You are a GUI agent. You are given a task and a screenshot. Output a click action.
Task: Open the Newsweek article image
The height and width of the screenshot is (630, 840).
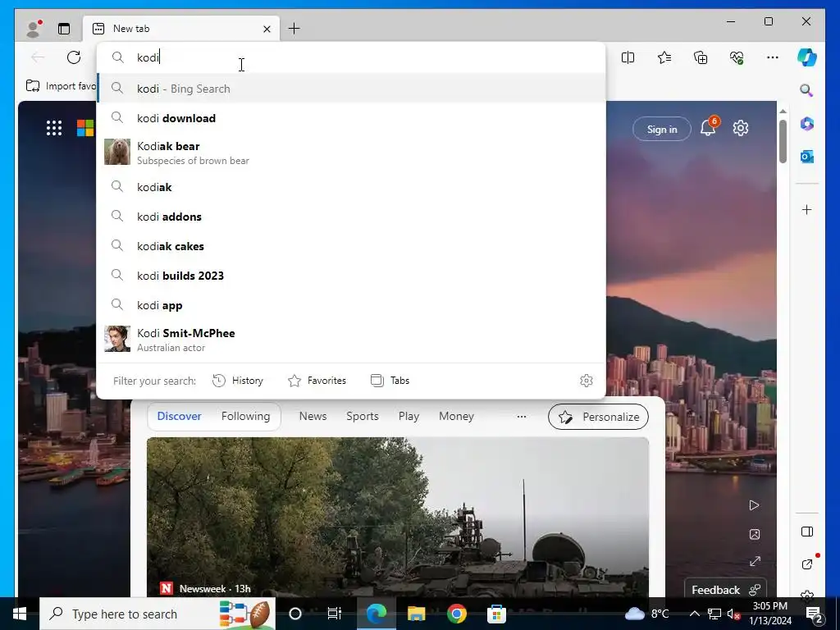[398, 517]
